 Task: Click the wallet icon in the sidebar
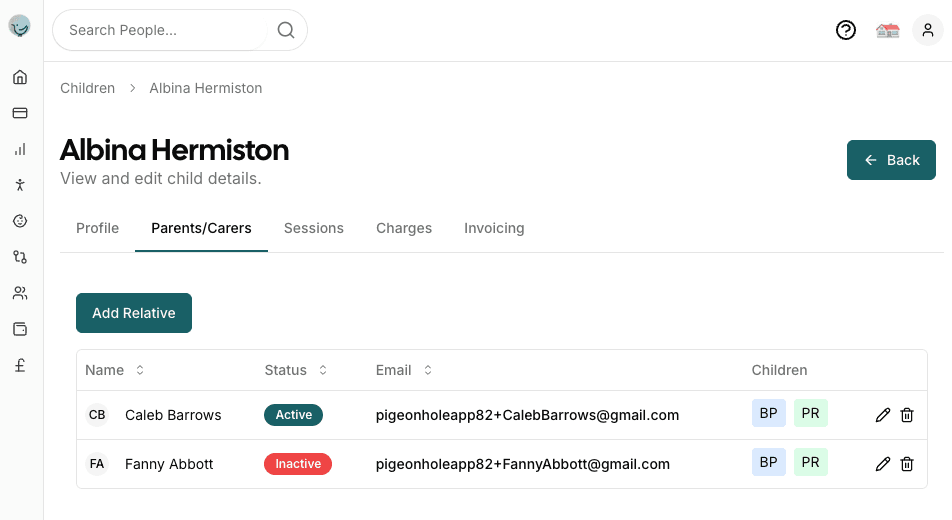click(x=20, y=329)
